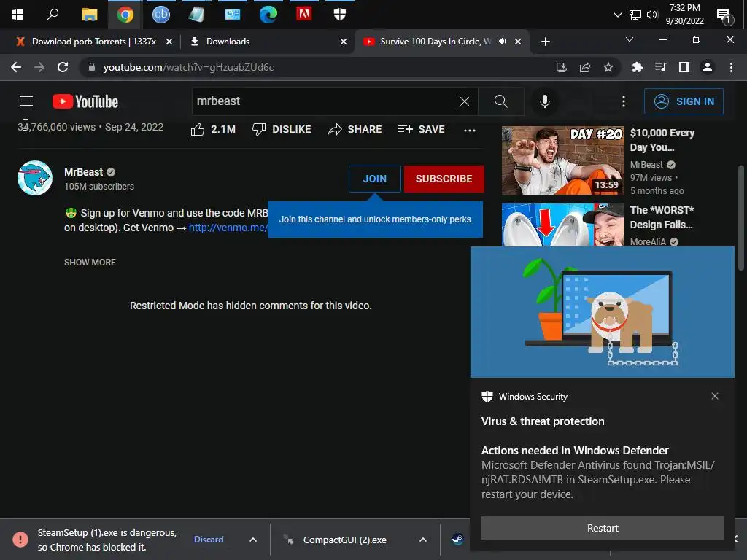Viewport: 747px width, 560px height.
Task: Open the Windows Start menu
Action: 18,15
